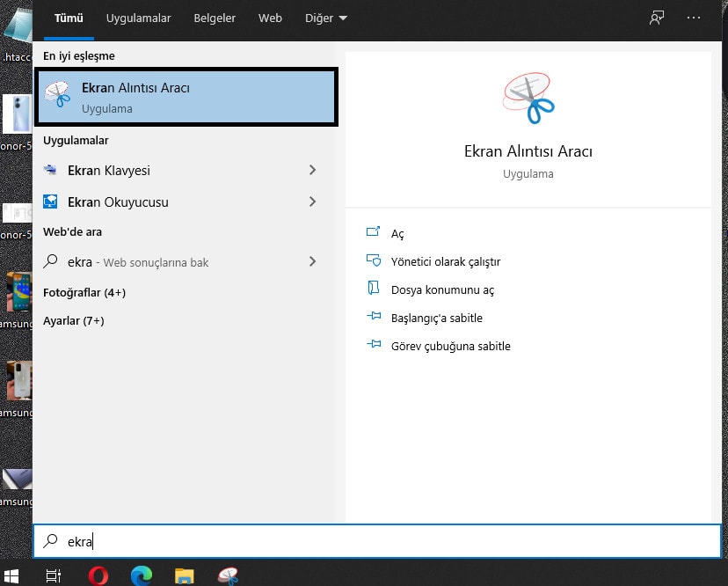The image size is (728, 586).
Task: Open Task View from the taskbar
Action: [54, 575]
